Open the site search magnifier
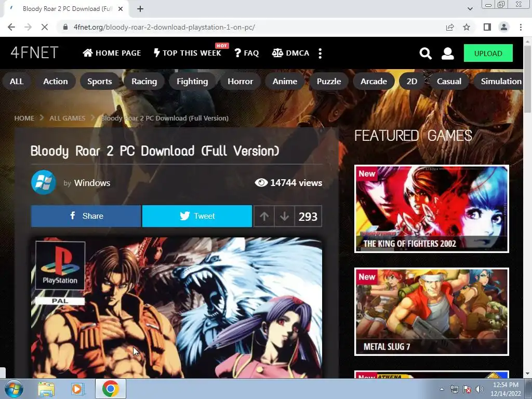Image resolution: width=532 pixels, height=399 pixels. pos(425,54)
